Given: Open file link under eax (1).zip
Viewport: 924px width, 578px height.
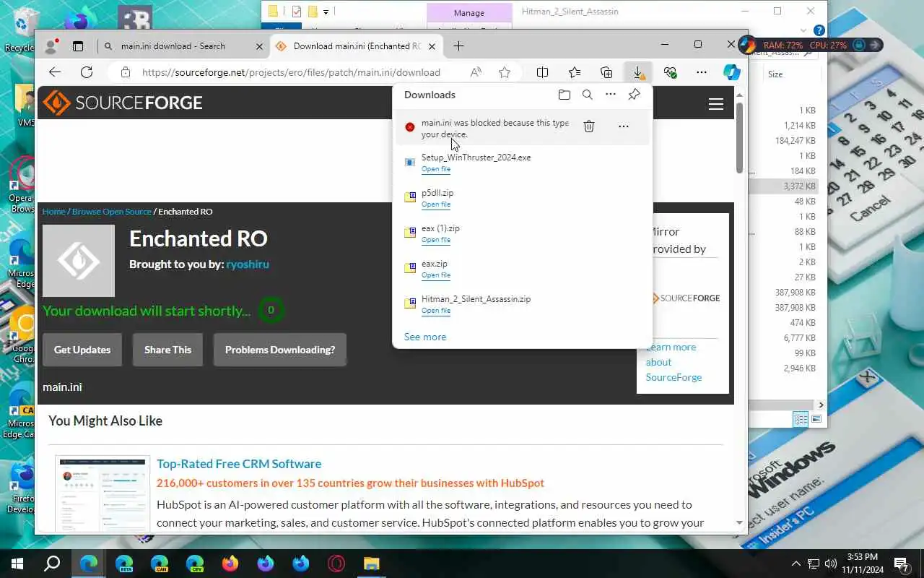Looking at the screenshot, I should [435, 240].
